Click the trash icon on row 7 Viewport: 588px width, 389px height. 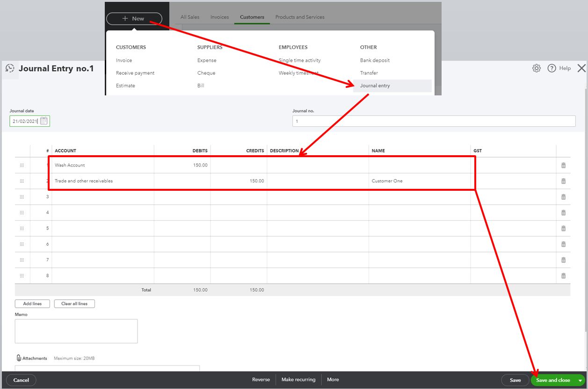coord(563,260)
